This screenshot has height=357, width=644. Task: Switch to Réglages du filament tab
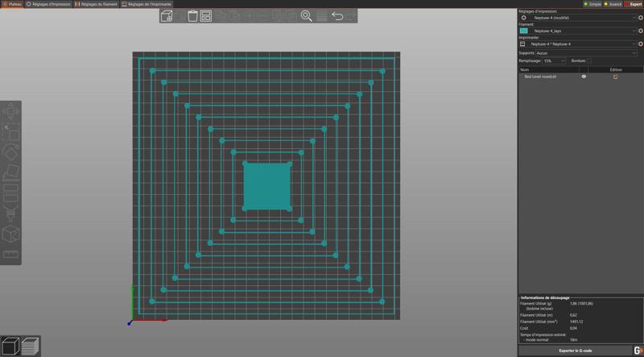pyautogui.click(x=97, y=4)
